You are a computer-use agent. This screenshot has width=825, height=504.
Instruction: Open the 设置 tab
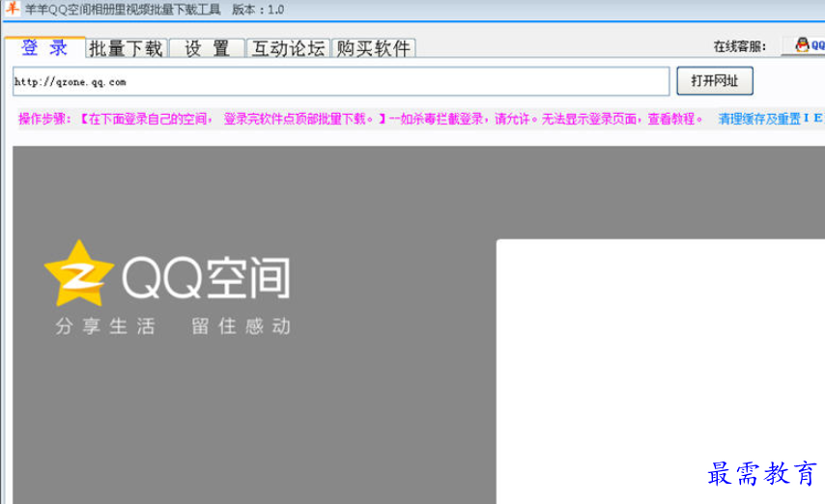pyautogui.click(x=208, y=48)
